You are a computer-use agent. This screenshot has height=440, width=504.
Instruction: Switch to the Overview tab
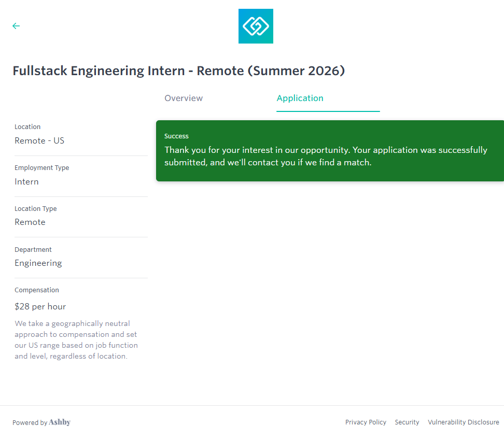point(184,98)
